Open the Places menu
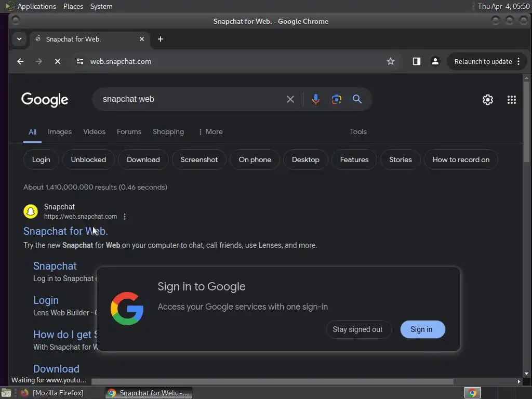 point(73,6)
